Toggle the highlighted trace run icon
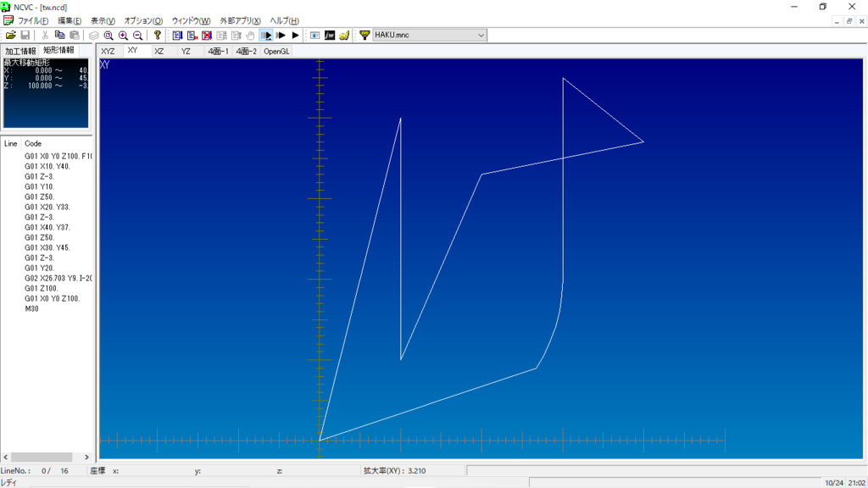Image resolution: width=868 pixels, height=488 pixels. pos(265,36)
